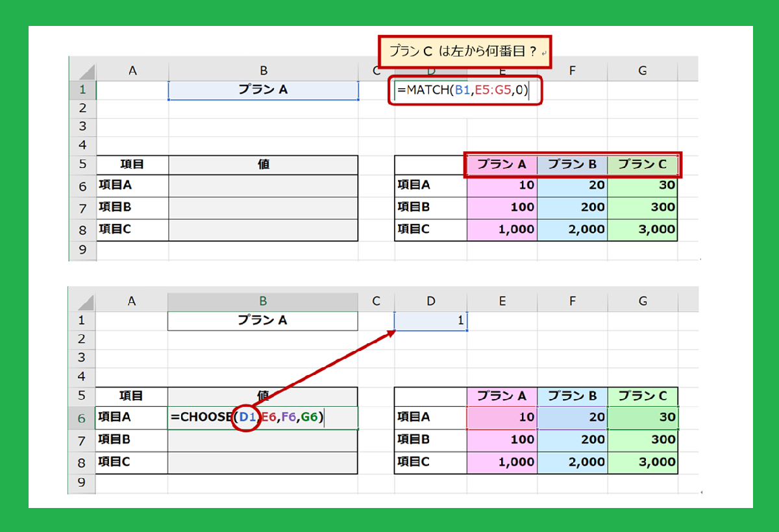Select the column G header in the upper sheet
Image resolution: width=779 pixels, height=532 pixels.
tap(643, 71)
